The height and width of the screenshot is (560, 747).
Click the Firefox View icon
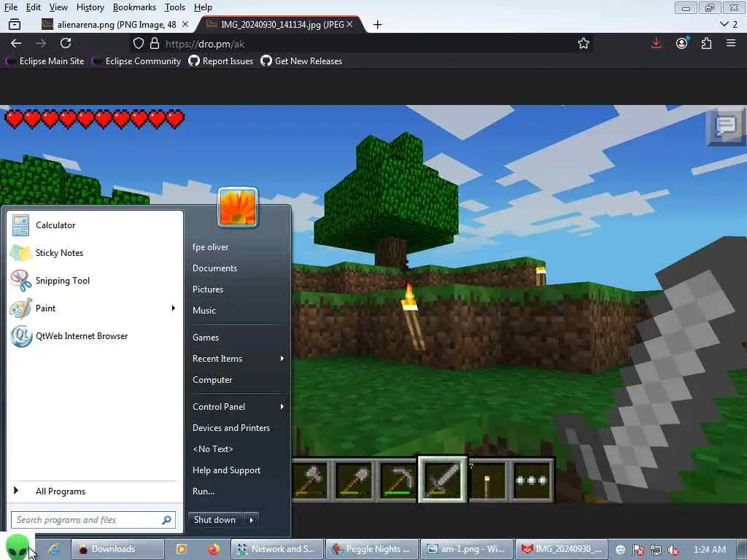[15, 24]
